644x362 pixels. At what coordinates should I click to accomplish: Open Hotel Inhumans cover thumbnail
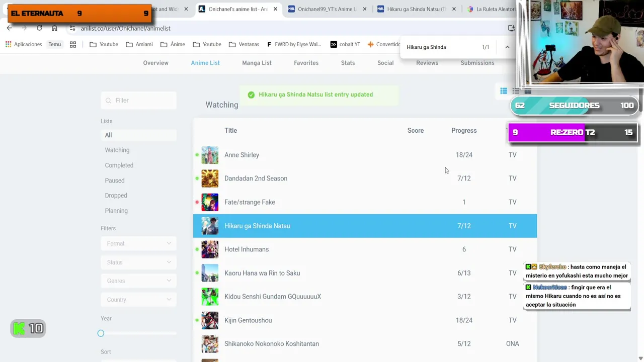(x=210, y=249)
